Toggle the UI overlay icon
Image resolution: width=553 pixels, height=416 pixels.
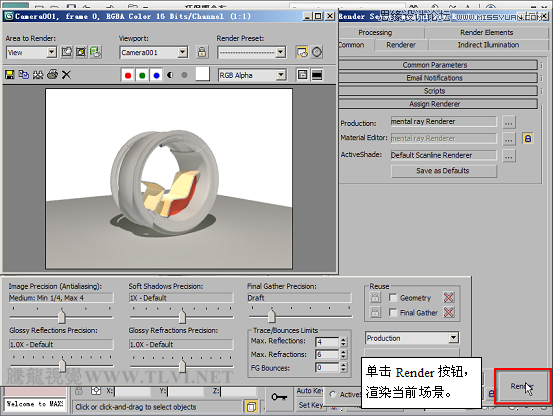[302, 74]
